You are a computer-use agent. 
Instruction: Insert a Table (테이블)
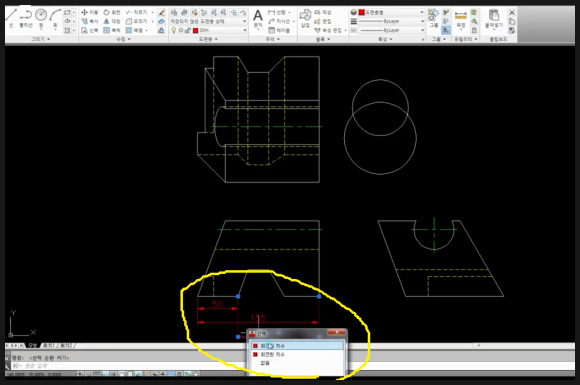(279, 30)
